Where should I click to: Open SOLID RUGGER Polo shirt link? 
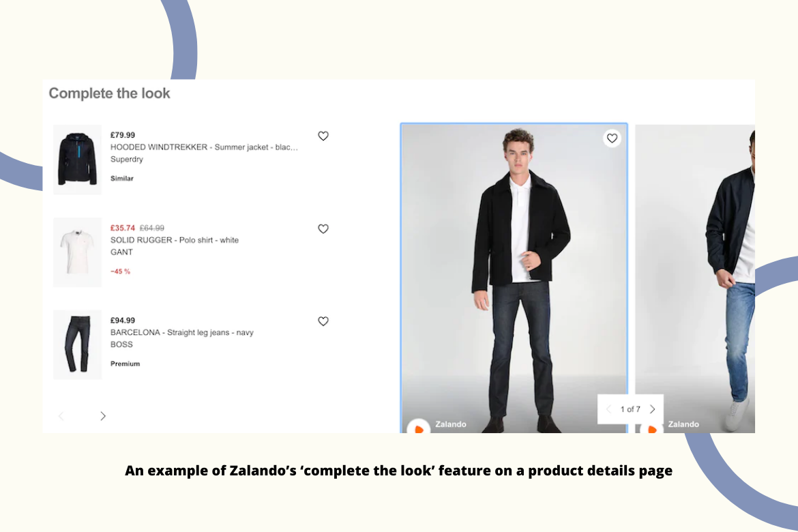coord(175,240)
